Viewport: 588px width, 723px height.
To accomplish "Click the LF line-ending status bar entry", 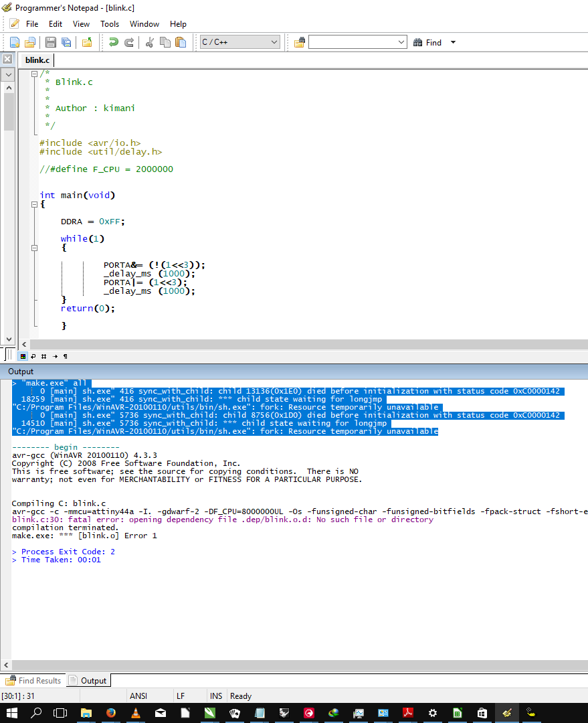I will click(181, 696).
